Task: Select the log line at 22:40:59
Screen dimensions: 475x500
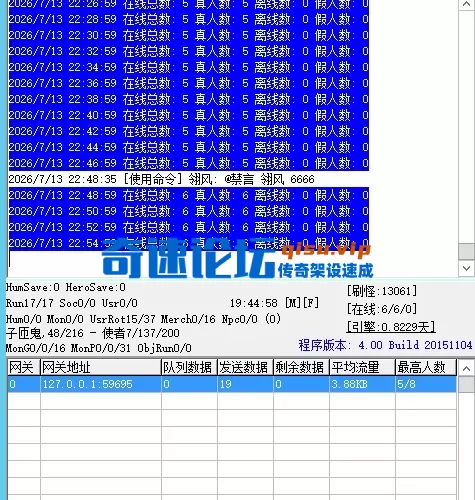Action: tap(189, 115)
